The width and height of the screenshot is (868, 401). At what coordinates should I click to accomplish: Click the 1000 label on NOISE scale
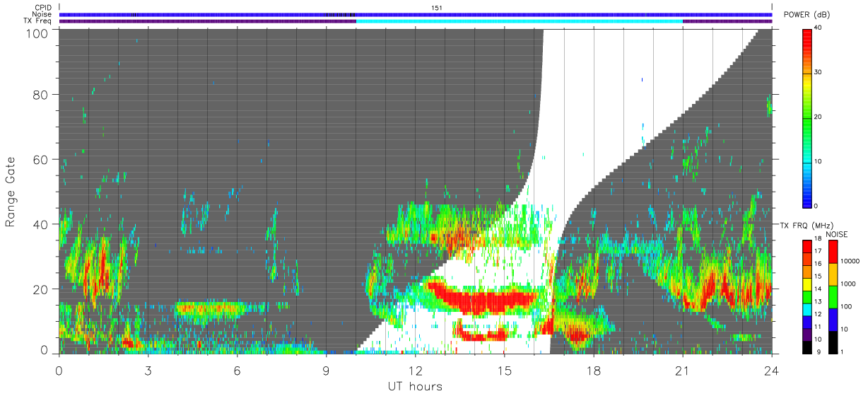click(848, 284)
